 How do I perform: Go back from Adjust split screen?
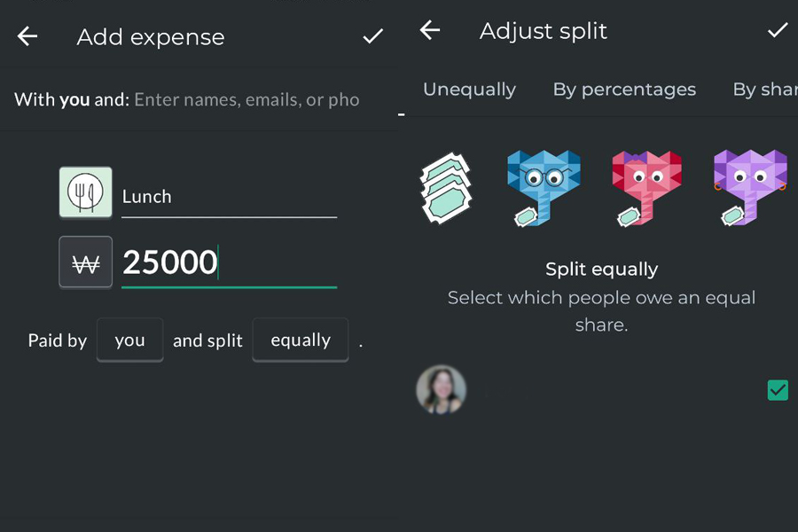(x=429, y=30)
